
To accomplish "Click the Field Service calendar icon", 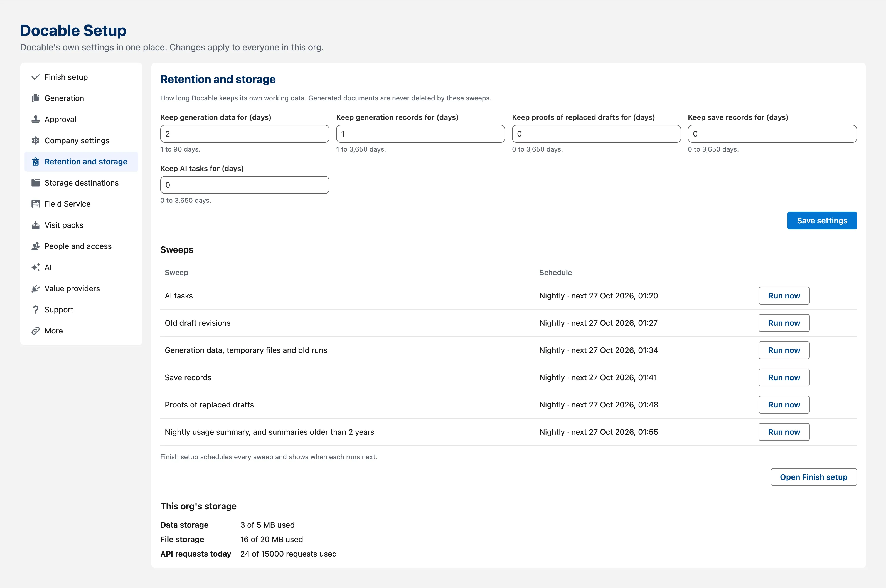I will [x=36, y=204].
